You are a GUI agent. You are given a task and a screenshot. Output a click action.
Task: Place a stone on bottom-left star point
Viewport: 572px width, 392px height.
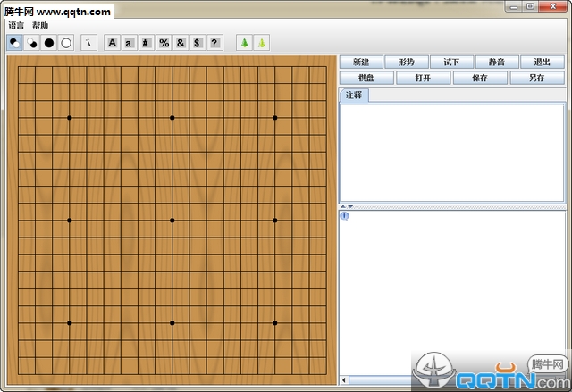pyautogui.click(x=70, y=323)
